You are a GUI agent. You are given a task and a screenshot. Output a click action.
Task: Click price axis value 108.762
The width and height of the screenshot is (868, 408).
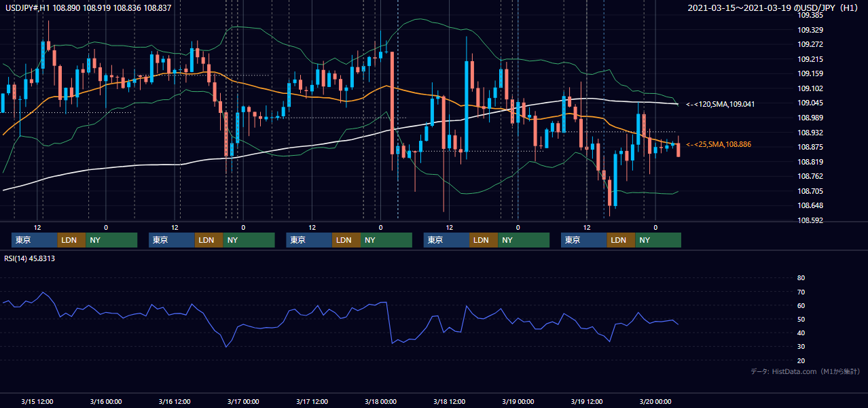[810, 176]
